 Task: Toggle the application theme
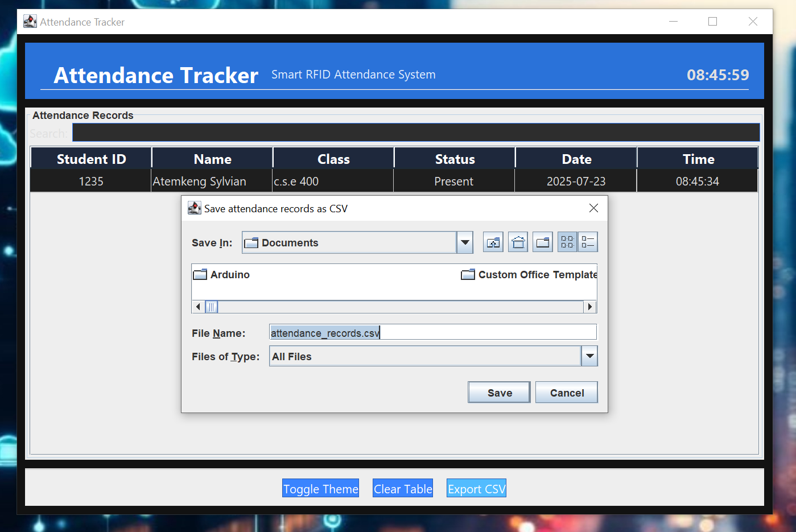tap(320, 489)
